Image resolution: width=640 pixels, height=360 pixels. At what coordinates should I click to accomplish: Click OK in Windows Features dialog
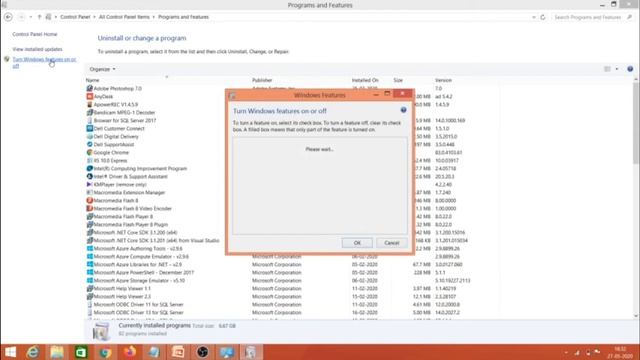(357, 243)
